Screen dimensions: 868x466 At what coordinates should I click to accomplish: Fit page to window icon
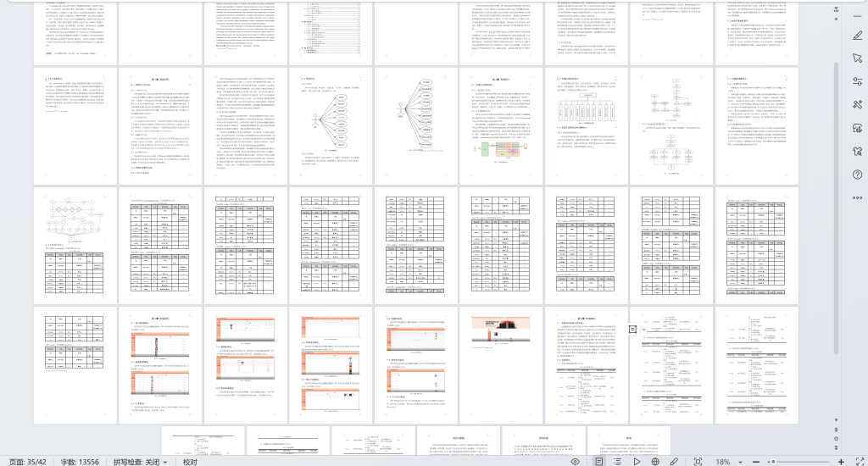[x=698, y=462]
